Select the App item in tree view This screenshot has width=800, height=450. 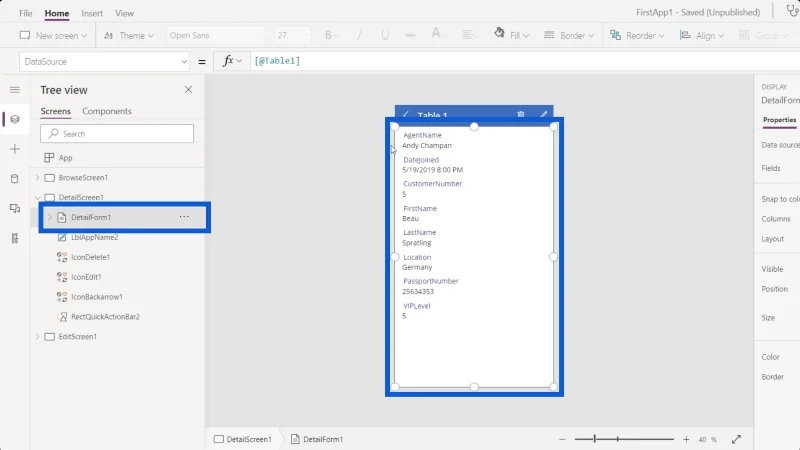65,158
